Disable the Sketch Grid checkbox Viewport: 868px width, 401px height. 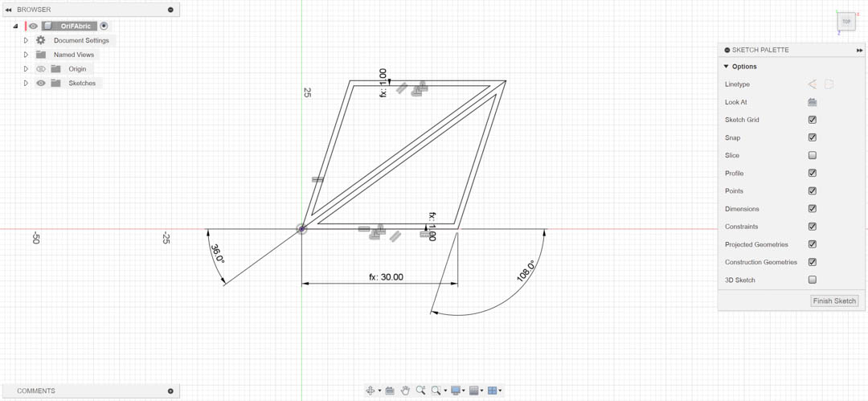tap(812, 120)
